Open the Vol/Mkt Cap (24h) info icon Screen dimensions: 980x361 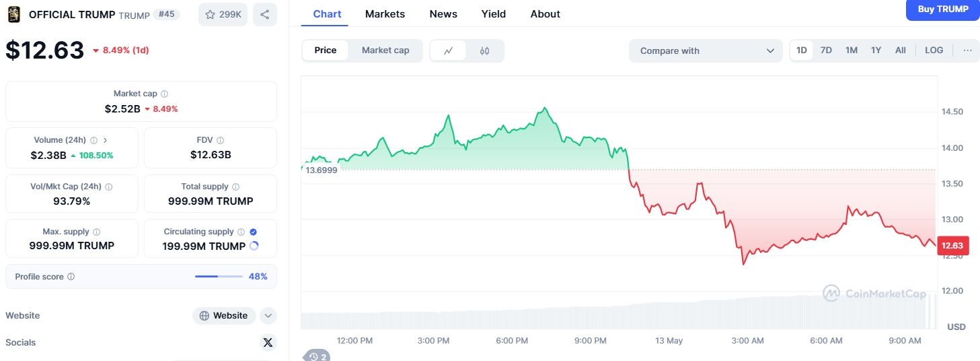[x=109, y=187]
